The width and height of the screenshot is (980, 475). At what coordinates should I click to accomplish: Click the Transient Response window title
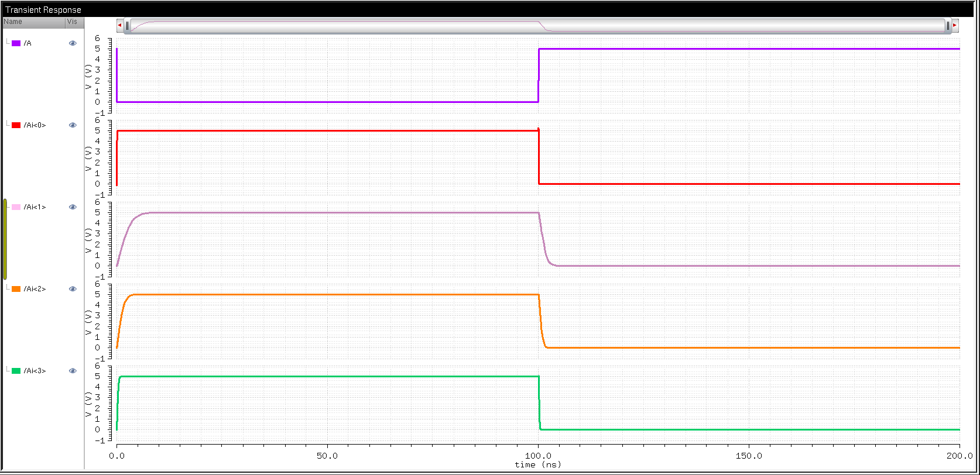click(43, 10)
